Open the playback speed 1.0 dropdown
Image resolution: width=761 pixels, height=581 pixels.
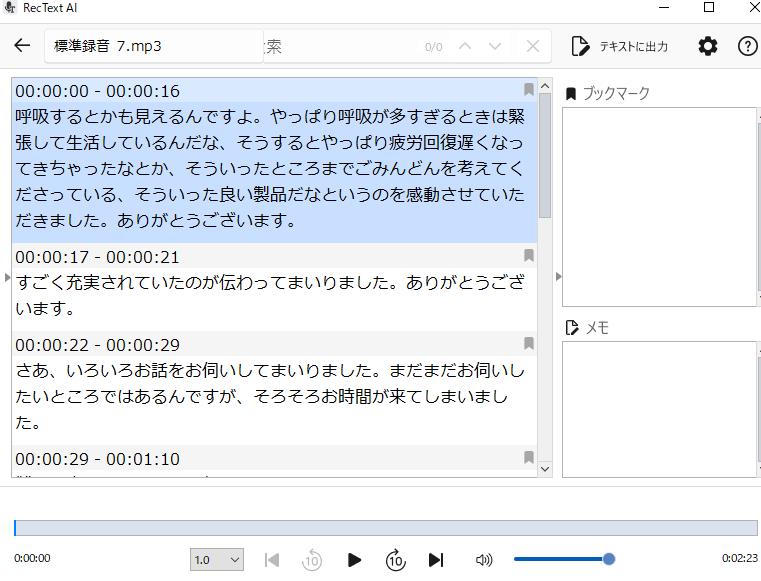(x=217, y=560)
